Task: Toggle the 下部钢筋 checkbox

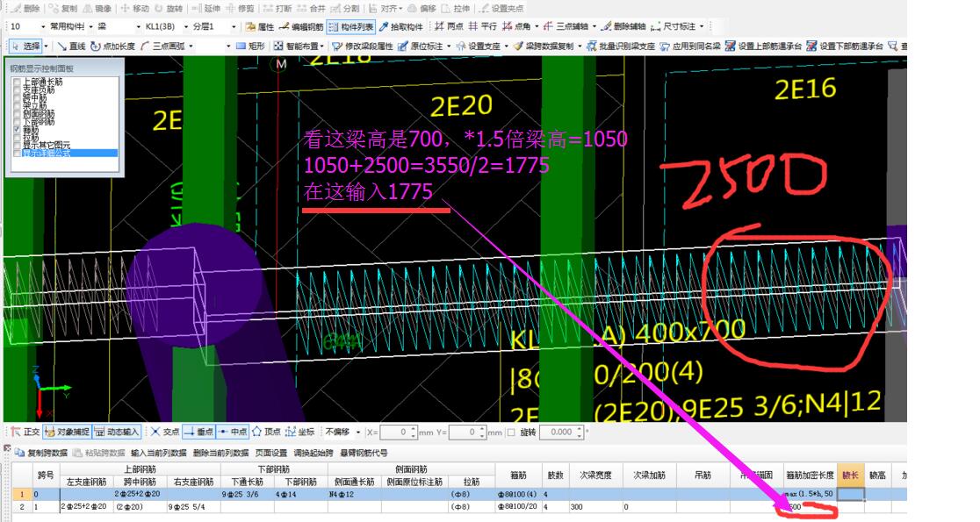Action: tap(17, 121)
